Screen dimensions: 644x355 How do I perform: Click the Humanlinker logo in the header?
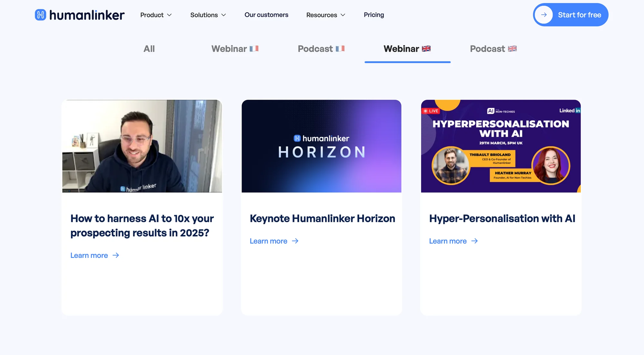(80, 15)
